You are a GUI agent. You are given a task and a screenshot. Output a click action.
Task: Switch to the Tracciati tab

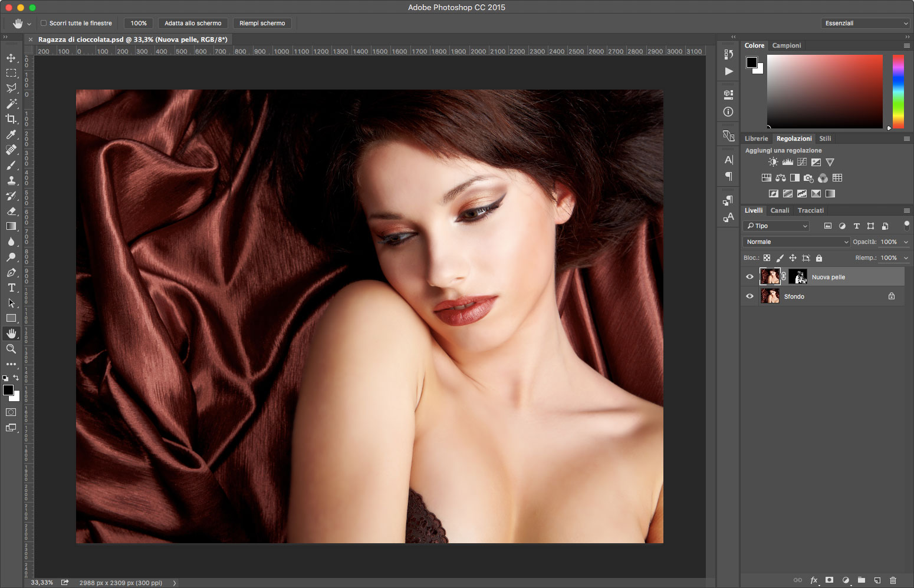coord(810,210)
